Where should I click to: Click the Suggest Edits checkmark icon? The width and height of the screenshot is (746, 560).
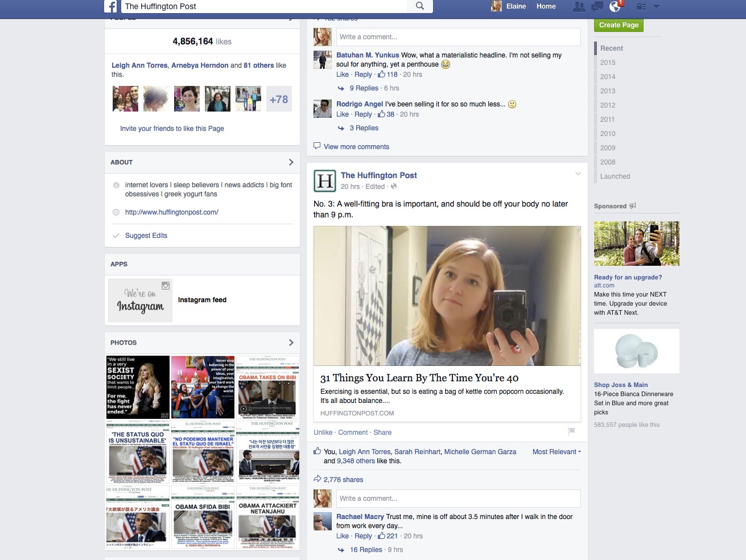point(116,236)
